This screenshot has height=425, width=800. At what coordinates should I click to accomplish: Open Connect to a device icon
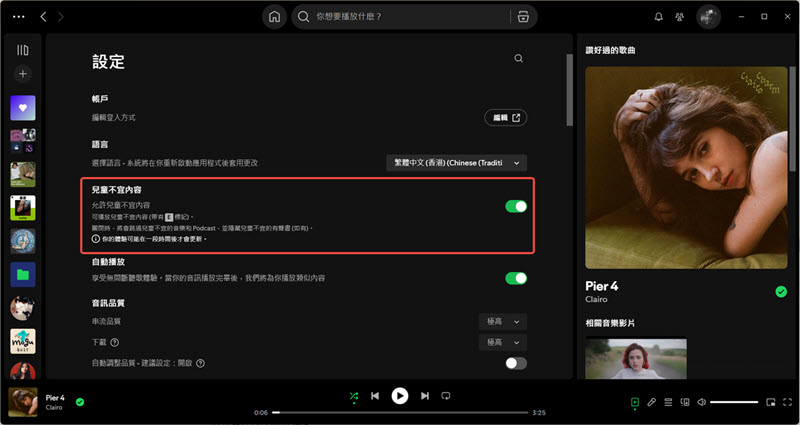point(685,402)
